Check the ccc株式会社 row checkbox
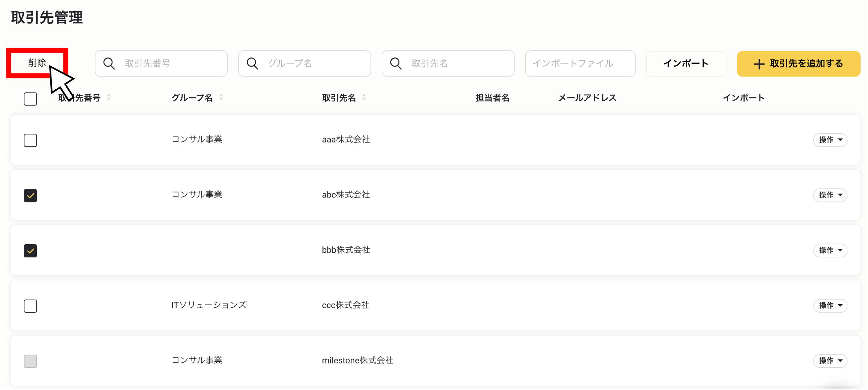Viewport: 868px width, 390px height. click(x=30, y=306)
